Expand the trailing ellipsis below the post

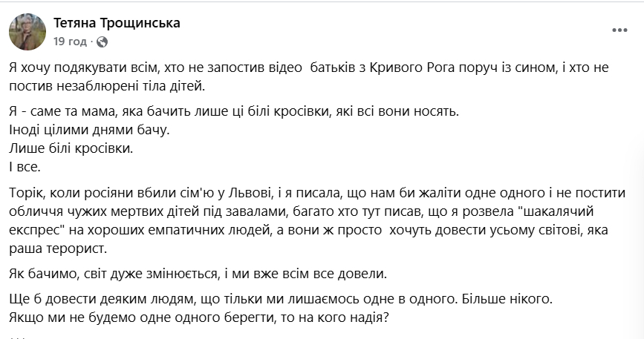coord(19,335)
